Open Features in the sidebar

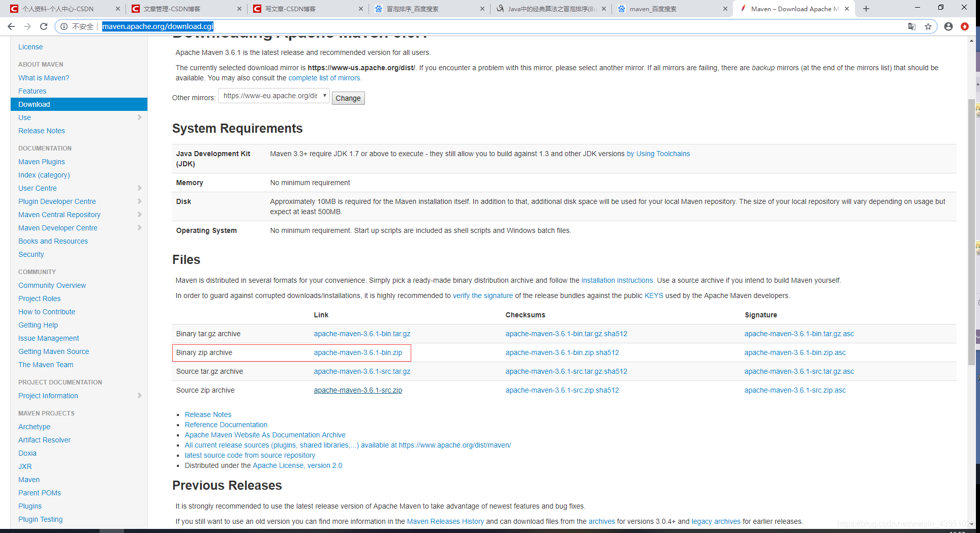[x=32, y=91]
